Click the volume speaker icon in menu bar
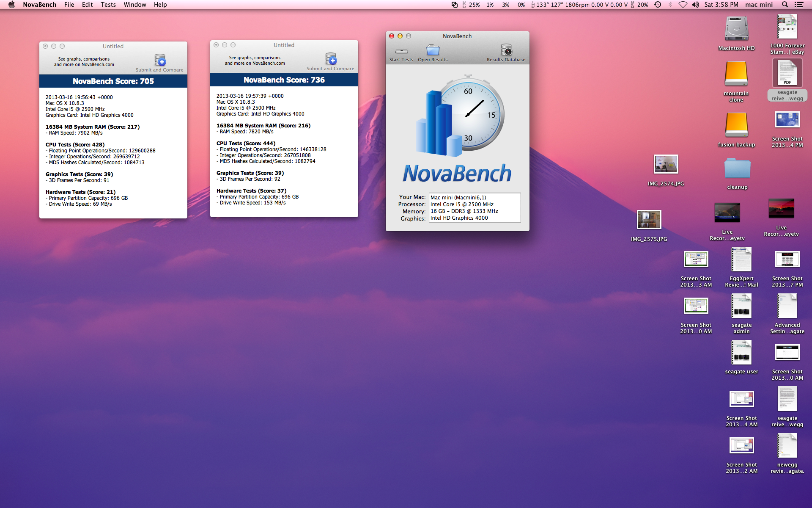Viewport: 812px width, 508px height. coord(695,5)
